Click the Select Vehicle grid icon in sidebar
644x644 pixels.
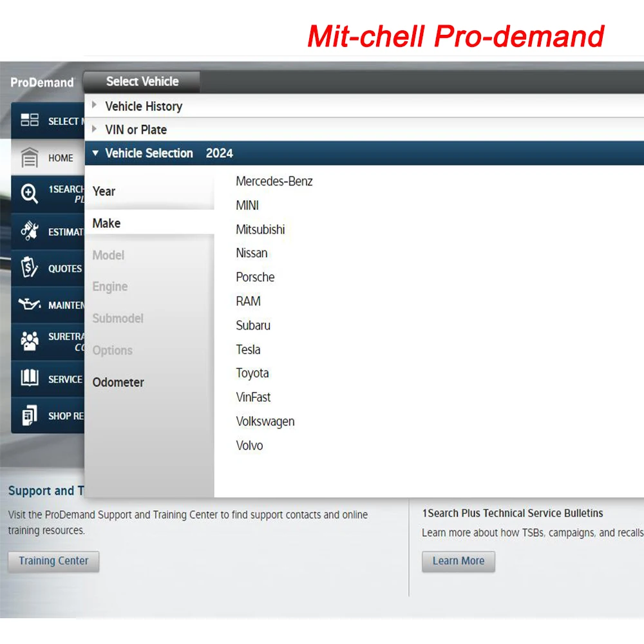(x=30, y=120)
